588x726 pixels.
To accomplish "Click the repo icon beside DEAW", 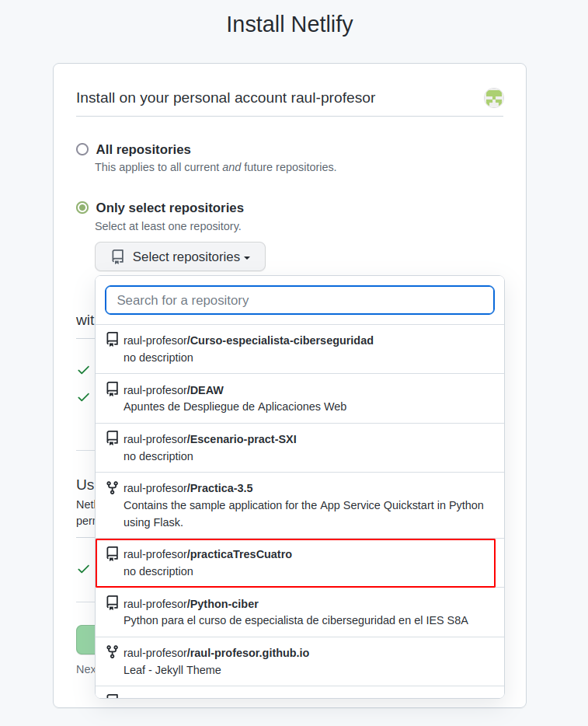I will click(x=113, y=389).
